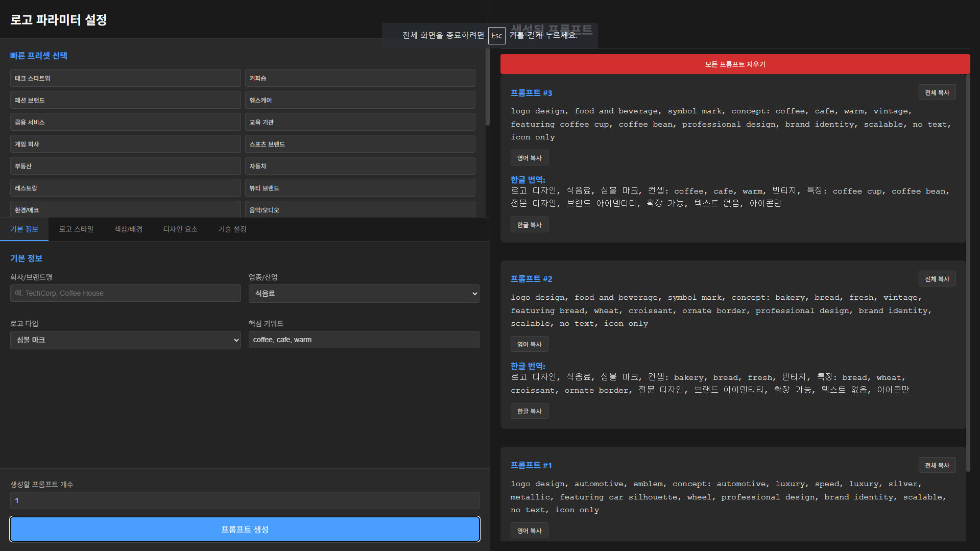Copy all of prompt #3 with 전체 복사

point(937,92)
